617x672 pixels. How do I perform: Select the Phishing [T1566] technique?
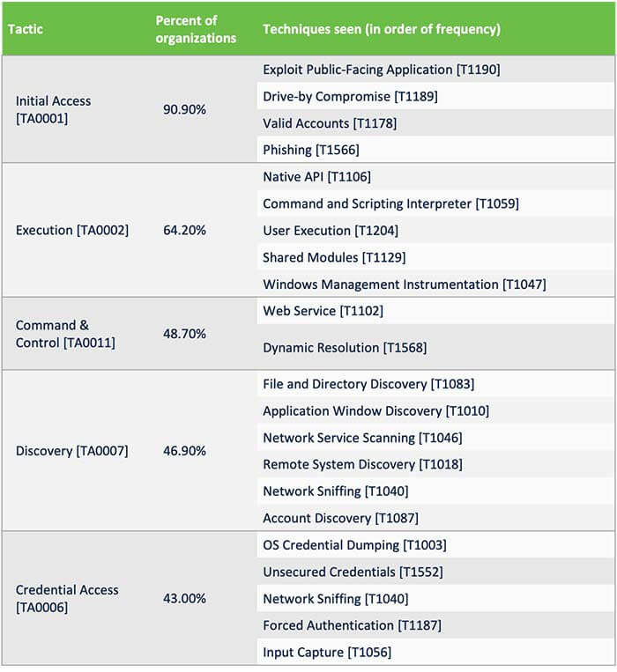pos(311,150)
